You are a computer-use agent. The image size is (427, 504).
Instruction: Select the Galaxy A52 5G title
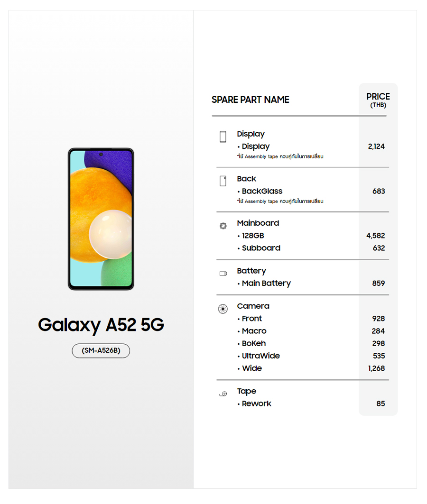click(x=101, y=325)
